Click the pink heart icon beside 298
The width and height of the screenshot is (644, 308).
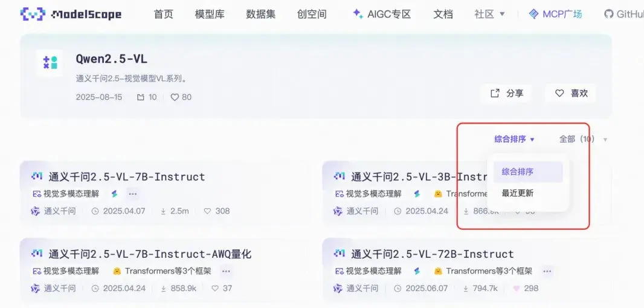(x=517, y=288)
